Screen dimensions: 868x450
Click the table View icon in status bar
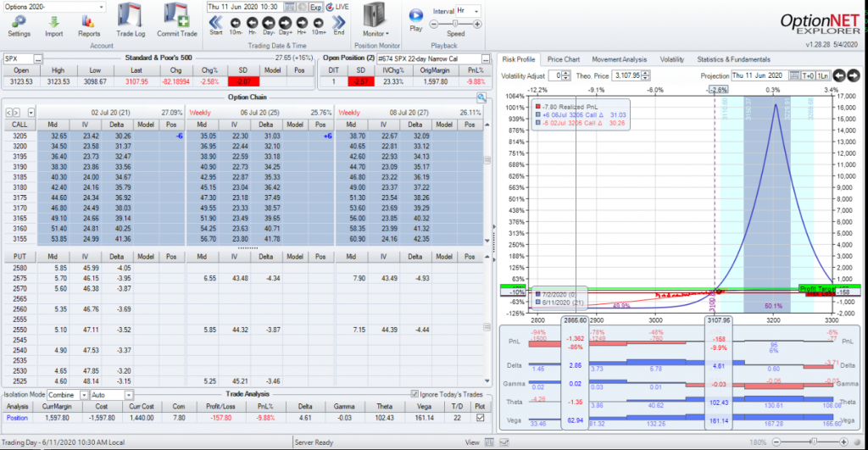pos(489,442)
